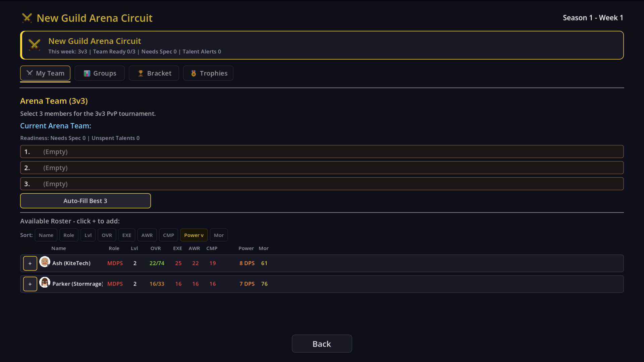Select the My Team tab
Viewport: 644px width, 362px height.
45,73
